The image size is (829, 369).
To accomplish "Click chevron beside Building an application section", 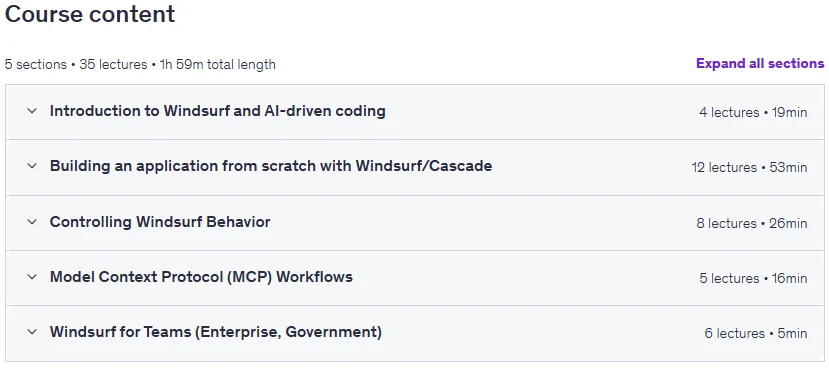I will 32,166.
